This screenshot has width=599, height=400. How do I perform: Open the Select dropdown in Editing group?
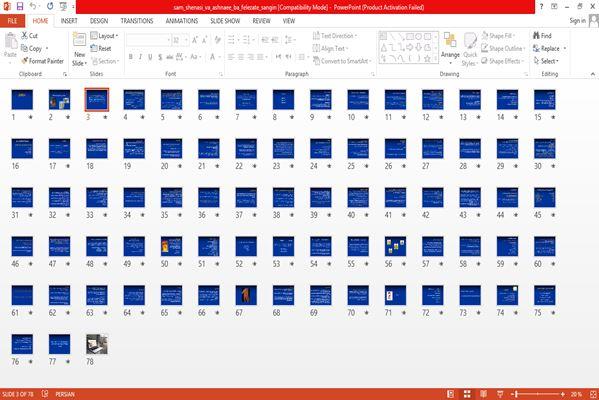click(546, 61)
